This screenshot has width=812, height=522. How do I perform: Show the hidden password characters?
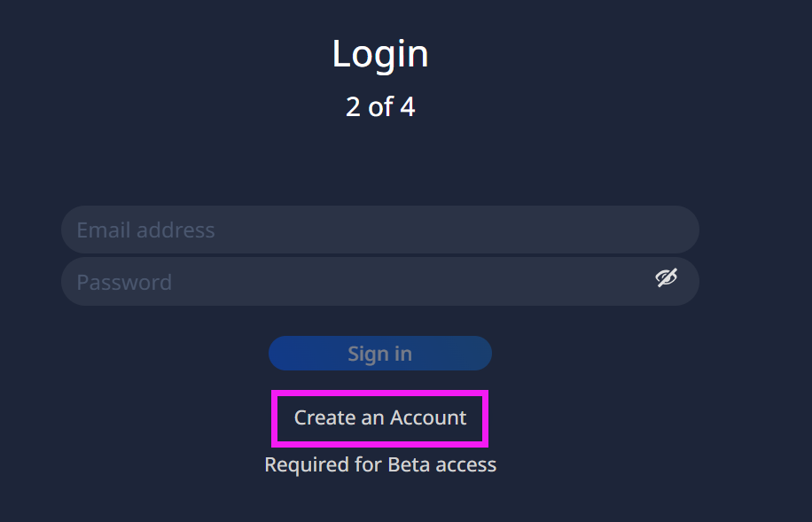[x=666, y=278]
